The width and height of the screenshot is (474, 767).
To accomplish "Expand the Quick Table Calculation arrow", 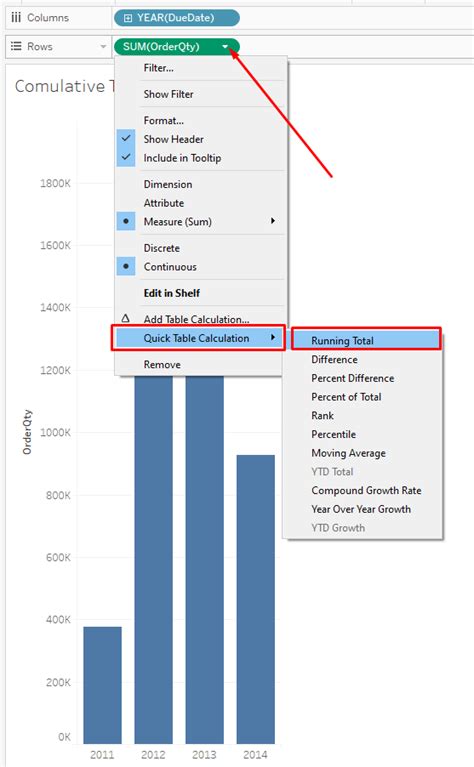I will [x=272, y=338].
